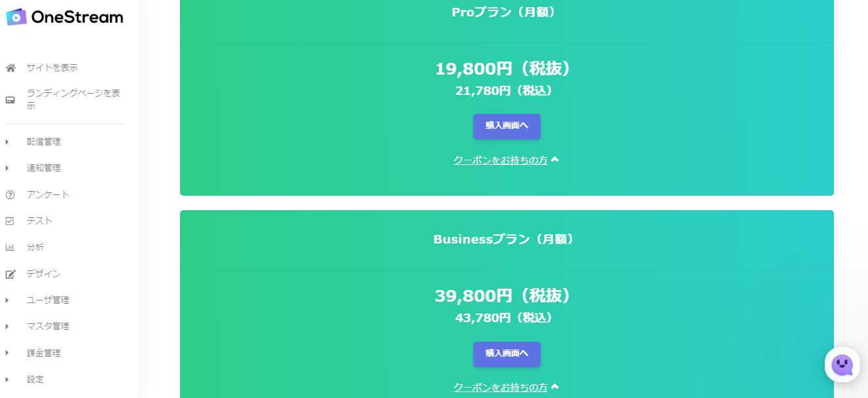Click 購入画面へ for the Pro plan
The height and width of the screenshot is (398, 868).
[507, 126]
